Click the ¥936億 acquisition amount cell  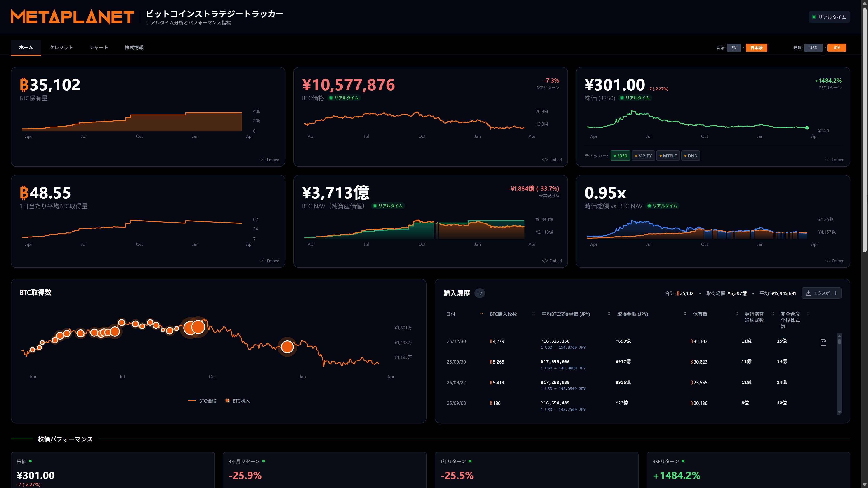click(623, 382)
